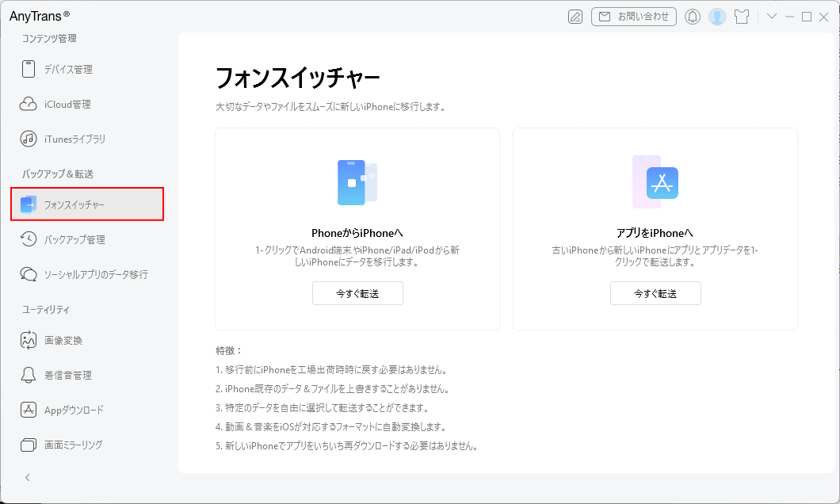Click feature line 3. 特定のデータを自由に選択
Image resolution: width=840 pixels, height=504 pixels.
(323, 407)
